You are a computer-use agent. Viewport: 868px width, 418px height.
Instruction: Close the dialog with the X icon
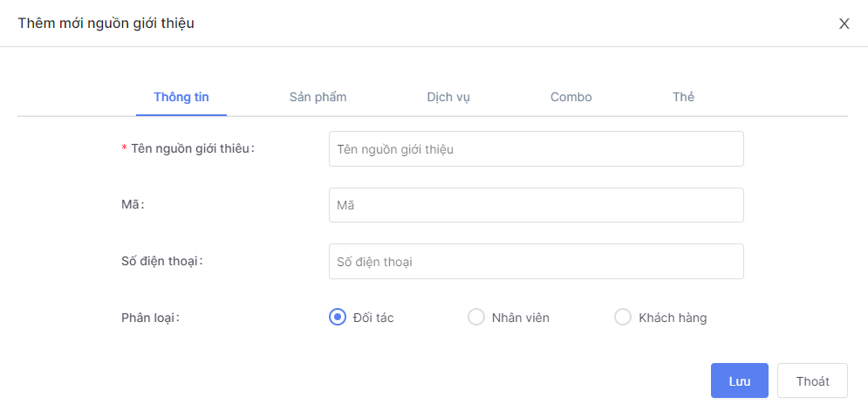click(x=844, y=24)
